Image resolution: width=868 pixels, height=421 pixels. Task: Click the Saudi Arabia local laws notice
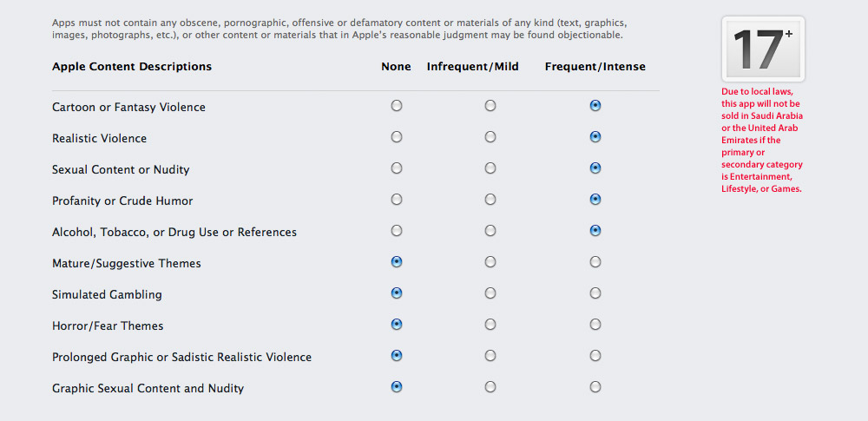point(762,140)
